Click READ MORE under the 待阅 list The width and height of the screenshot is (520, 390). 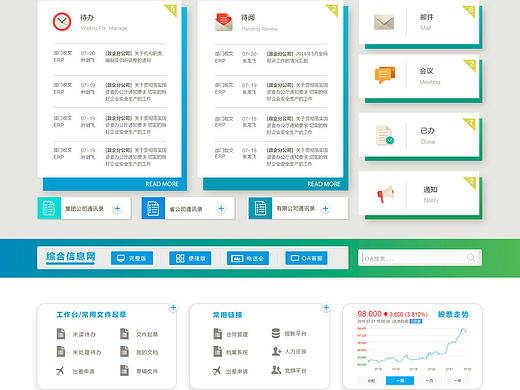point(324,184)
